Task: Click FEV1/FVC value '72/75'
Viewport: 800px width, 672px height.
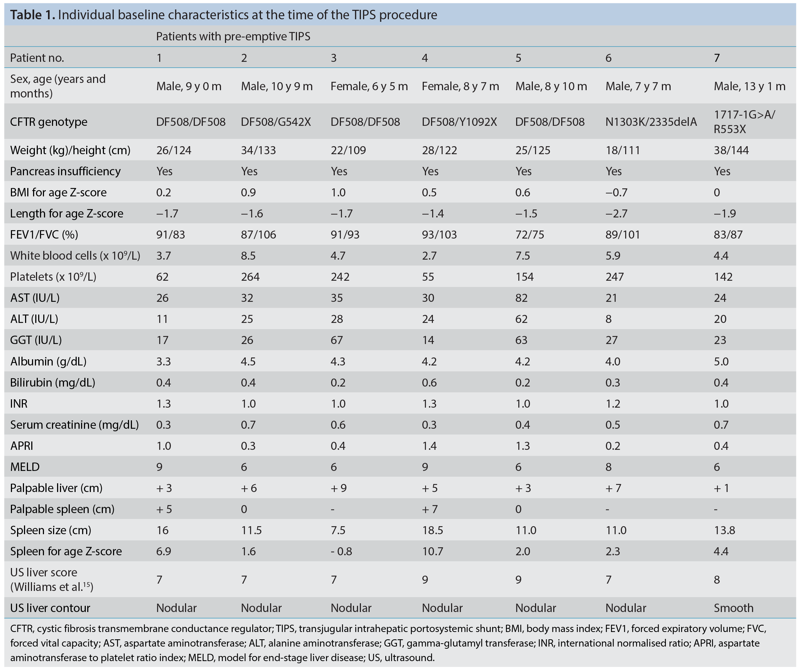Action: point(530,235)
